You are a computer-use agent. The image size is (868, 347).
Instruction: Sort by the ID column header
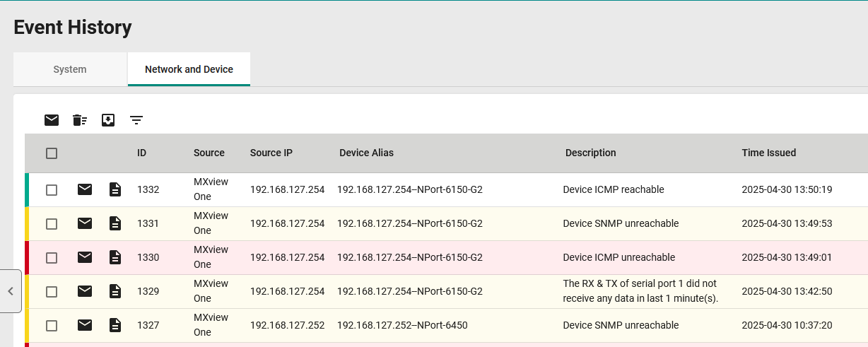pos(141,153)
